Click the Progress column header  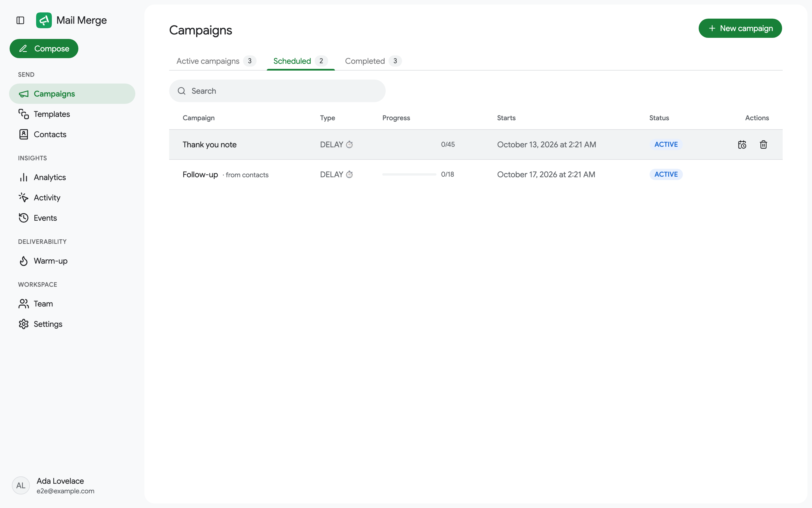pyautogui.click(x=396, y=118)
